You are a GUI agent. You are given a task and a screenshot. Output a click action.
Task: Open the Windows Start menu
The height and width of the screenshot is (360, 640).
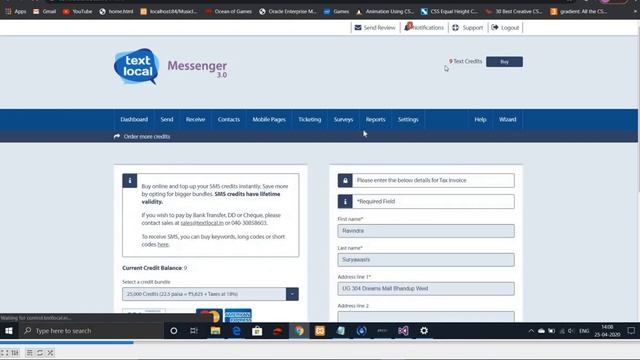pyautogui.click(x=9, y=331)
